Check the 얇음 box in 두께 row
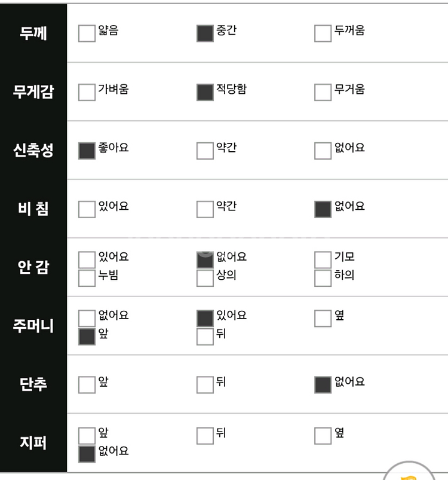Image resolution: width=448 pixels, height=480 pixels. 87,33
